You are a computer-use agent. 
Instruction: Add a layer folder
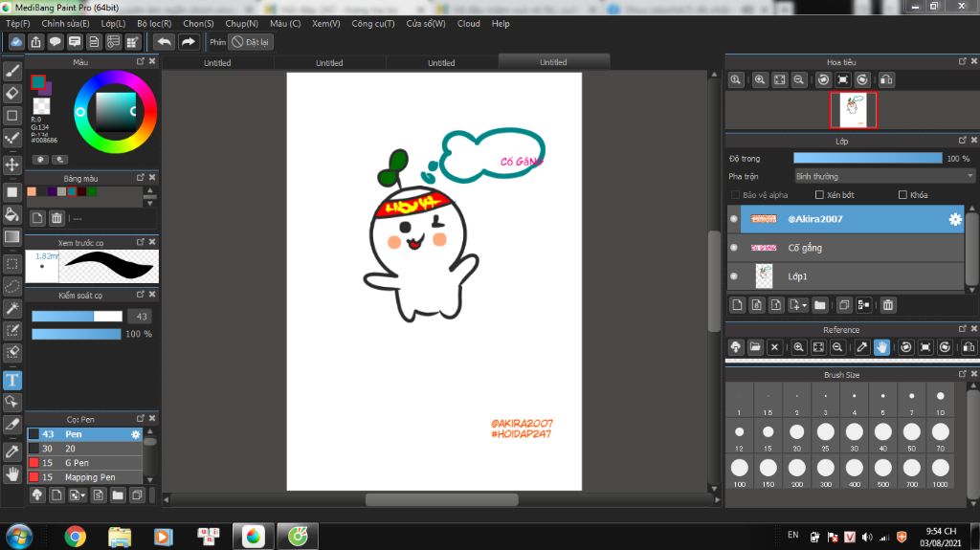pyautogui.click(x=820, y=305)
